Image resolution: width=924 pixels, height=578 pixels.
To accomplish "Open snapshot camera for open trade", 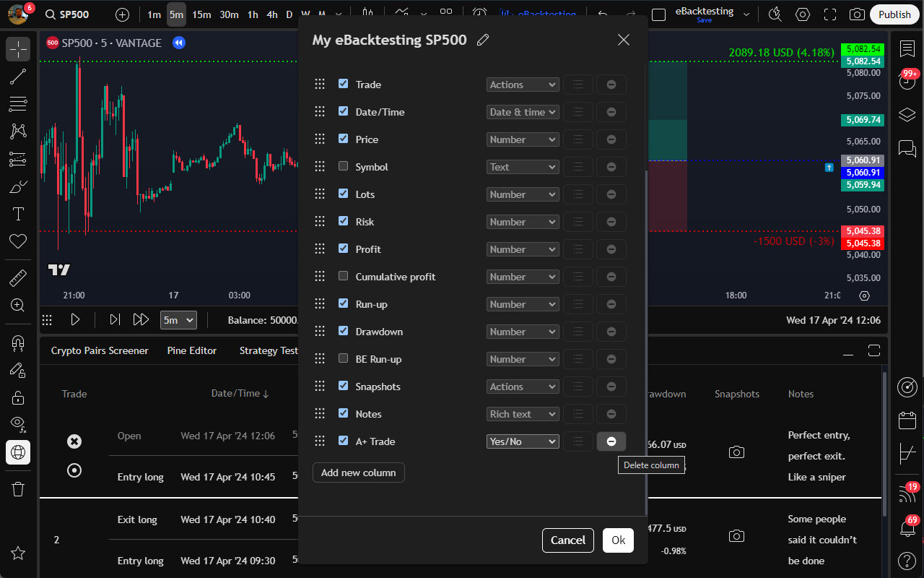I will (x=736, y=452).
